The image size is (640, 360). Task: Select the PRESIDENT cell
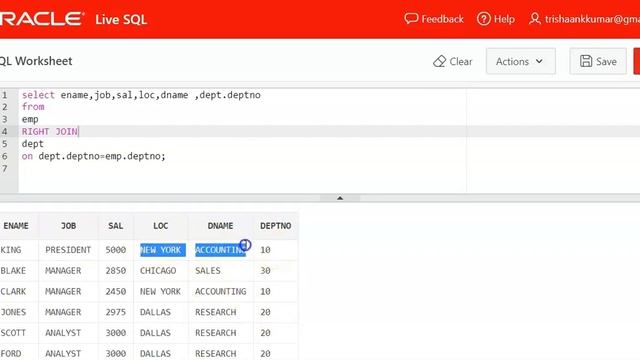pyautogui.click(x=68, y=250)
